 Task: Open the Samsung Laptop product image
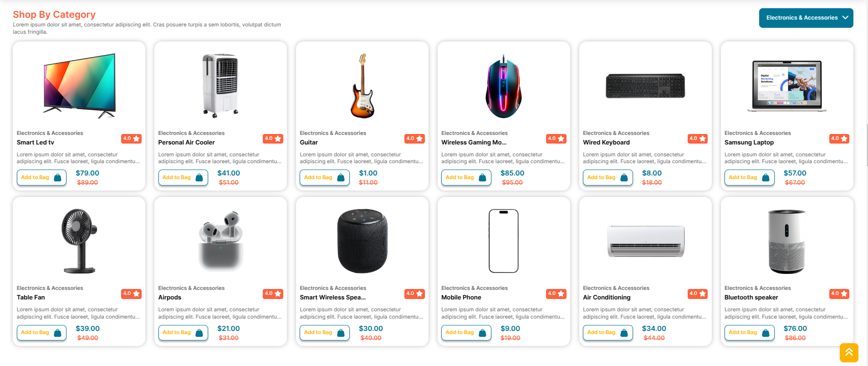786,86
